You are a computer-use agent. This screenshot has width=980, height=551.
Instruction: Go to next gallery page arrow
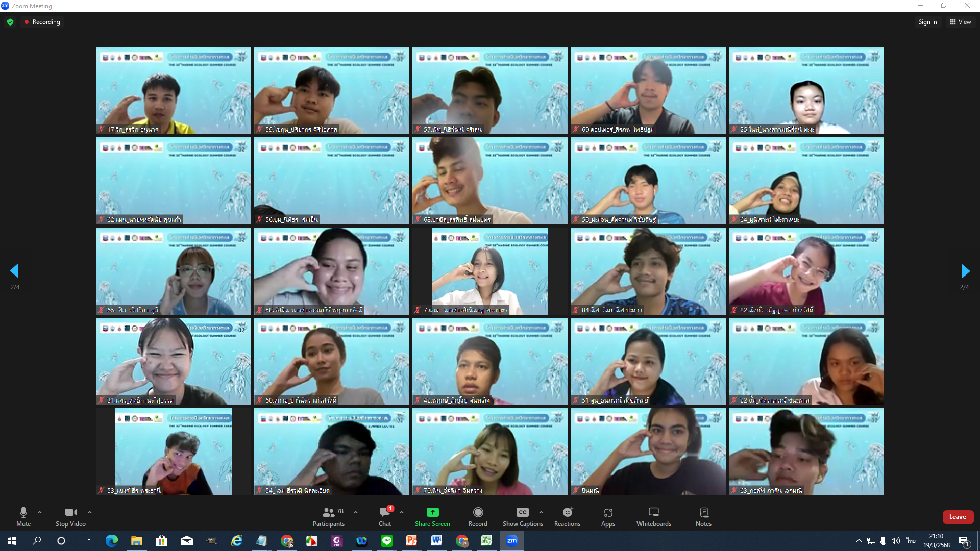pos(965,271)
